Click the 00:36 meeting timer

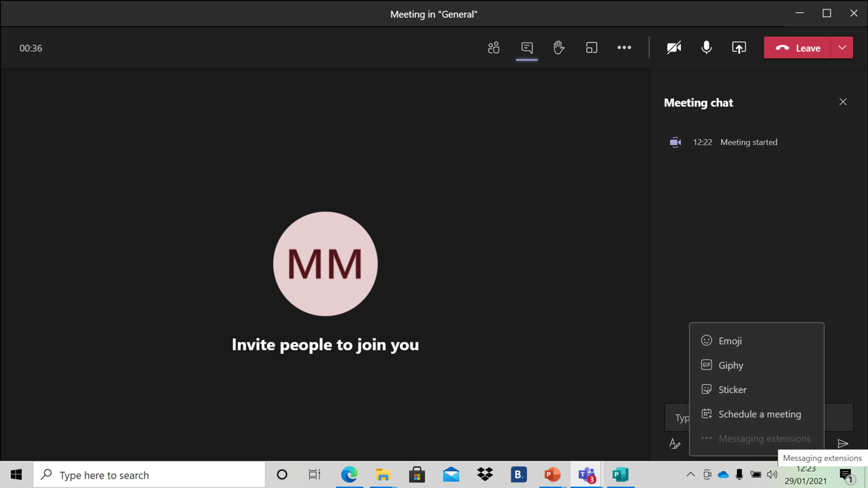pyautogui.click(x=31, y=48)
